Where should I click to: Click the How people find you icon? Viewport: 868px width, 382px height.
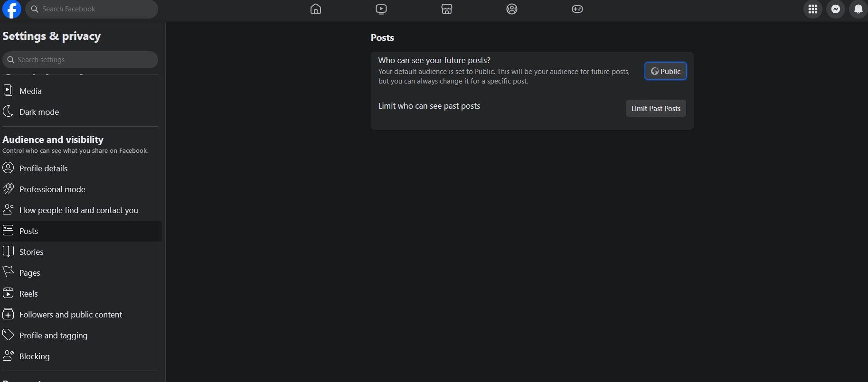coord(8,209)
